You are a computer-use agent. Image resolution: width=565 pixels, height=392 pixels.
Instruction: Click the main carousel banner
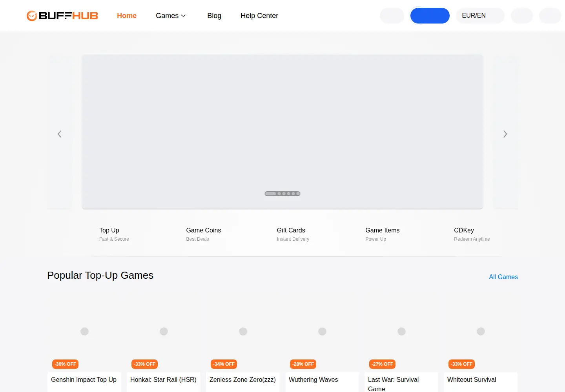[282, 132]
